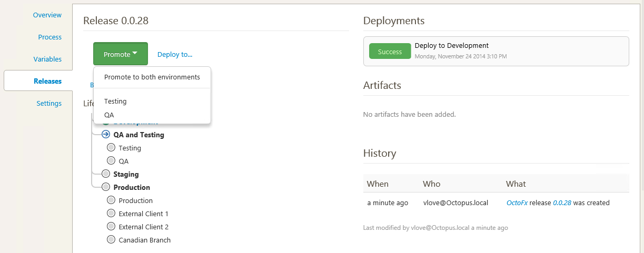Click the Production phase circle icon

coord(106,187)
